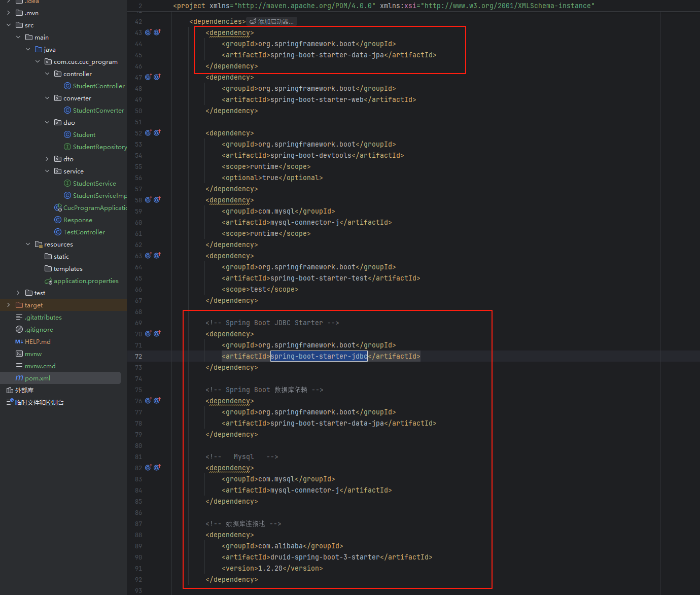This screenshot has width=700, height=595.
Task: Expand the target folder
Action: coord(8,305)
